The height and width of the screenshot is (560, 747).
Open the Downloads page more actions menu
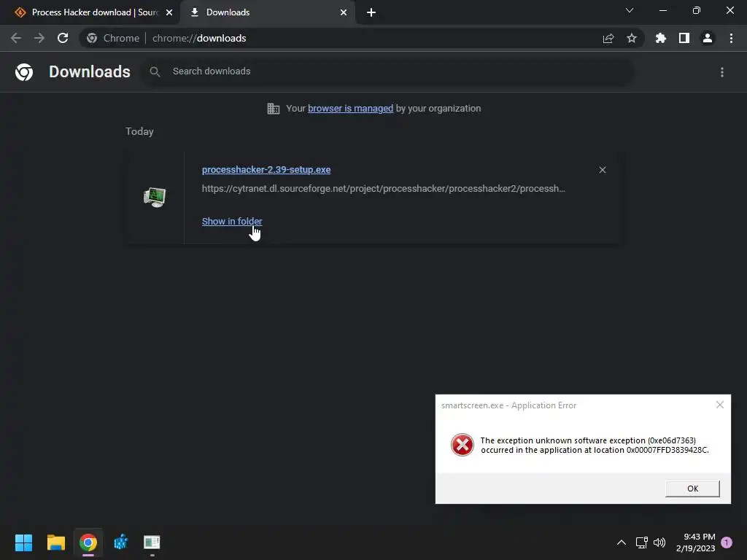(722, 72)
